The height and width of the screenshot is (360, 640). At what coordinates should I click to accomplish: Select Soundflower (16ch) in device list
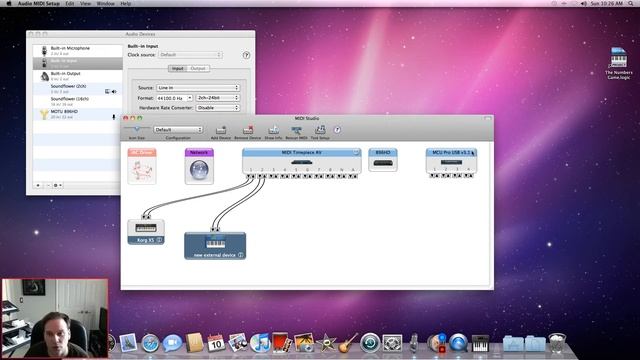coord(78,101)
